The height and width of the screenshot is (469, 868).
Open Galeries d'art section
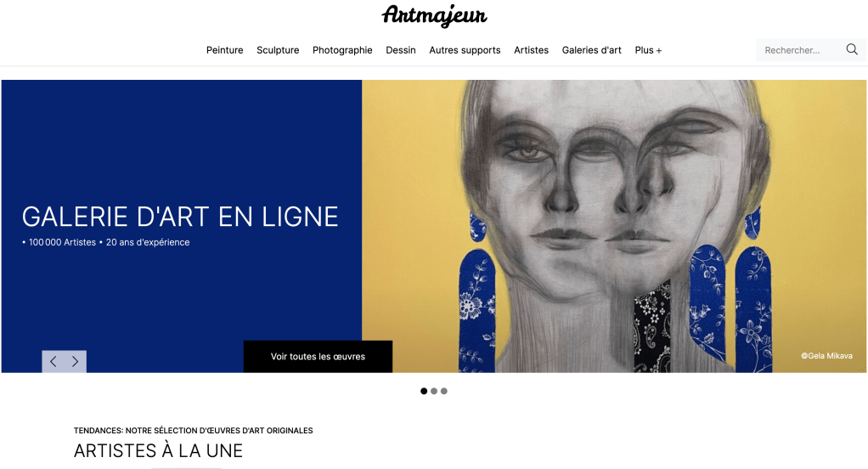point(592,50)
